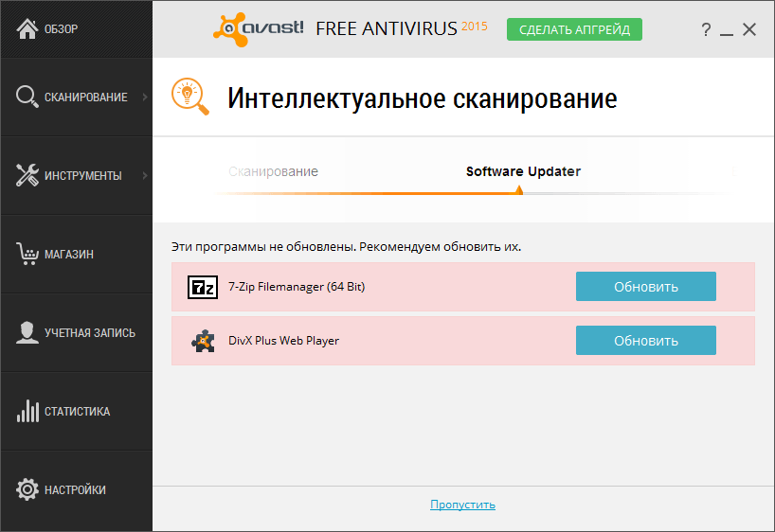The image size is (775, 532).
Task: Click the home icon beside ОБЗОР
Action: pyautogui.click(x=27, y=28)
